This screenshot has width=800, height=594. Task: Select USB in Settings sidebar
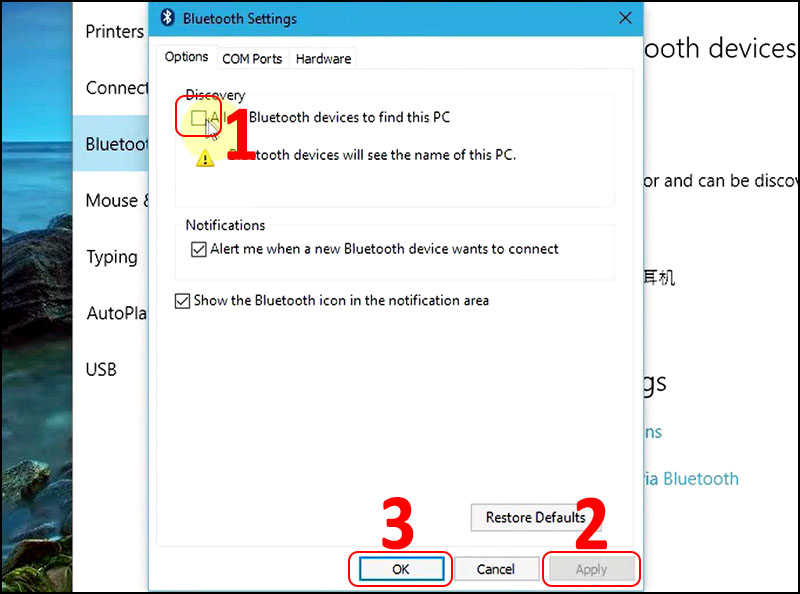[111, 369]
